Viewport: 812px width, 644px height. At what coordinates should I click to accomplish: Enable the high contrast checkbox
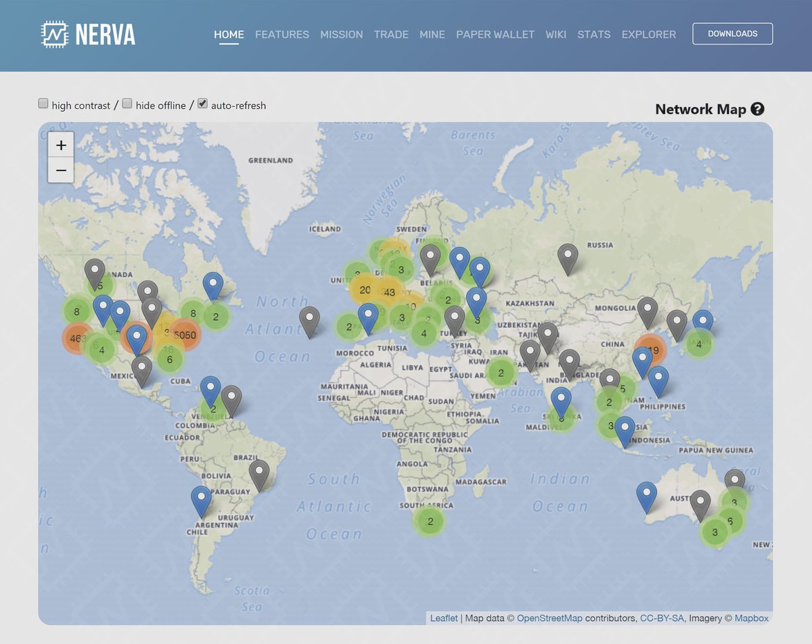click(x=43, y=103)
